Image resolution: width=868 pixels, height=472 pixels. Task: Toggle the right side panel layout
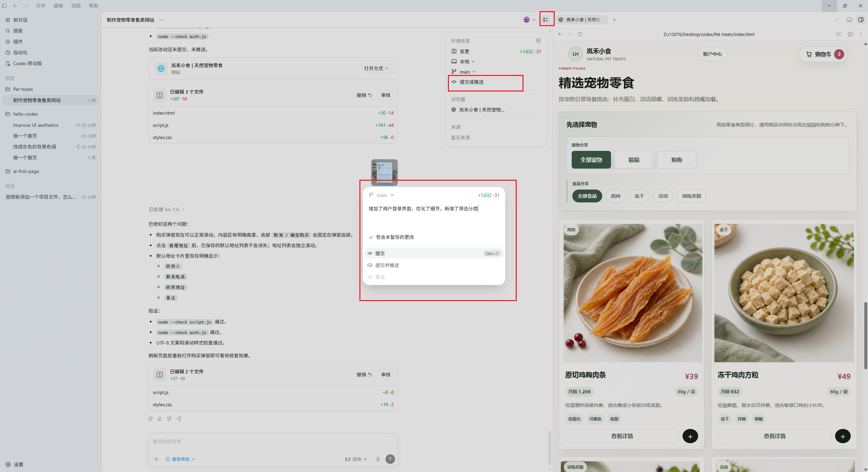pyautogui.click(x=861, y=20)
